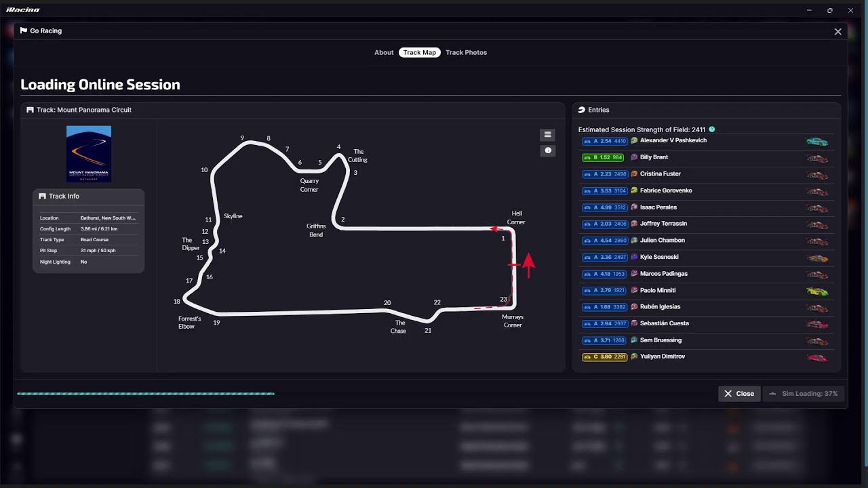
Task: Click Kyle Sosnoski's orange car icon
Action: 817,258
